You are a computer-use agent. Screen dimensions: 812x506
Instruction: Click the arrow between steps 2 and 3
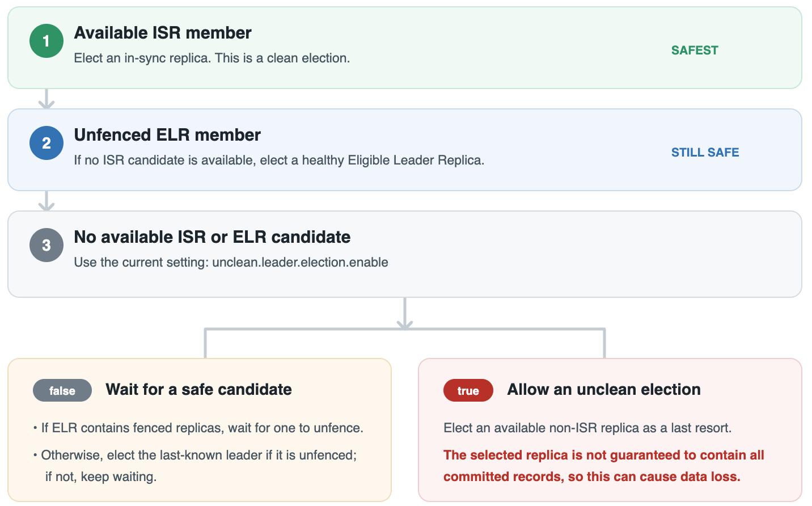[46, 201]
